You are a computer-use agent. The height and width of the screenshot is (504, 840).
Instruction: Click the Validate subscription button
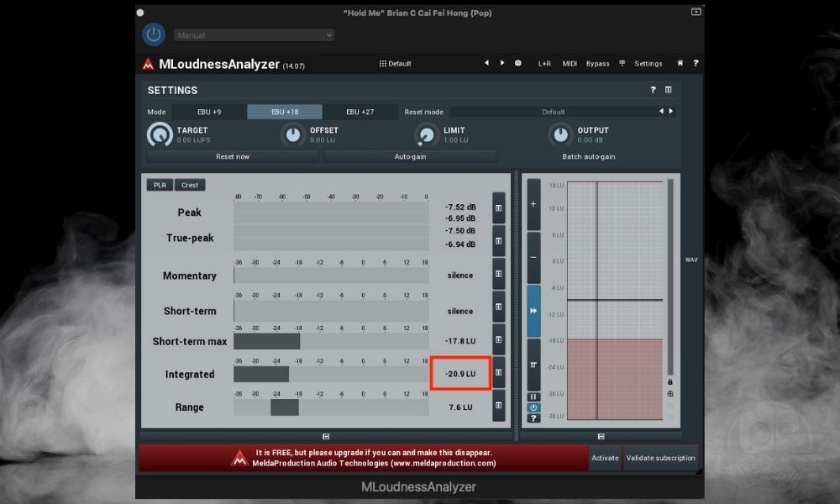pos(660,458)
